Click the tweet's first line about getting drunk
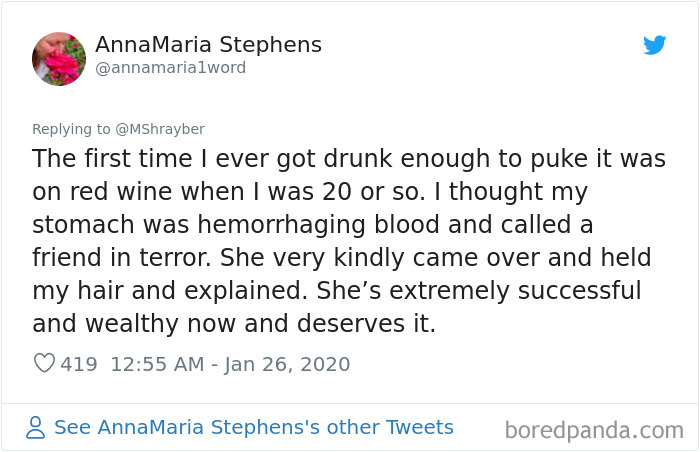This screenshot has width=700, height=452. pos(349,160)
